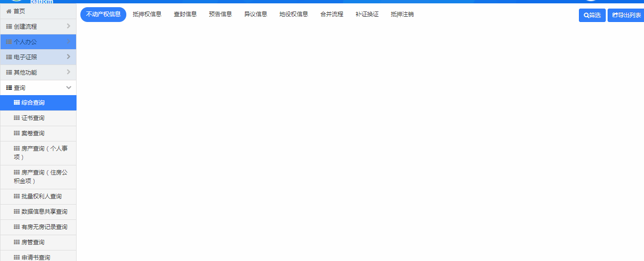
Task: Select the 查询 menu label
Action: click(20, 88)
